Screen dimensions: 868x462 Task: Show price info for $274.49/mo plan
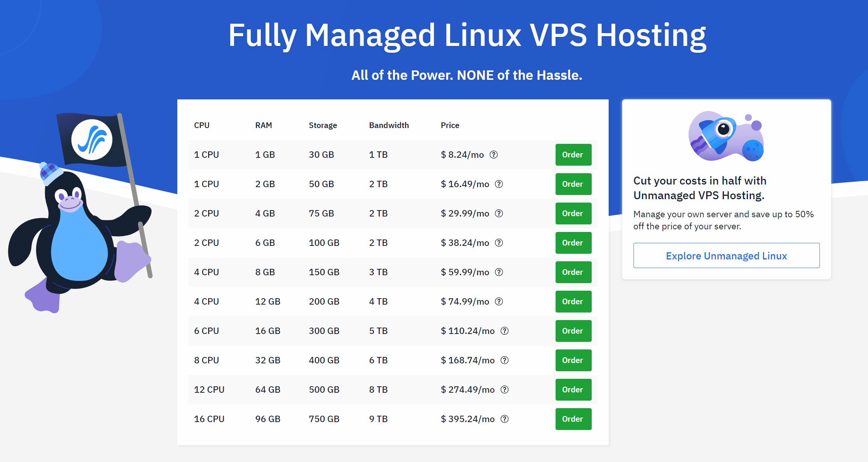(504, 390)
